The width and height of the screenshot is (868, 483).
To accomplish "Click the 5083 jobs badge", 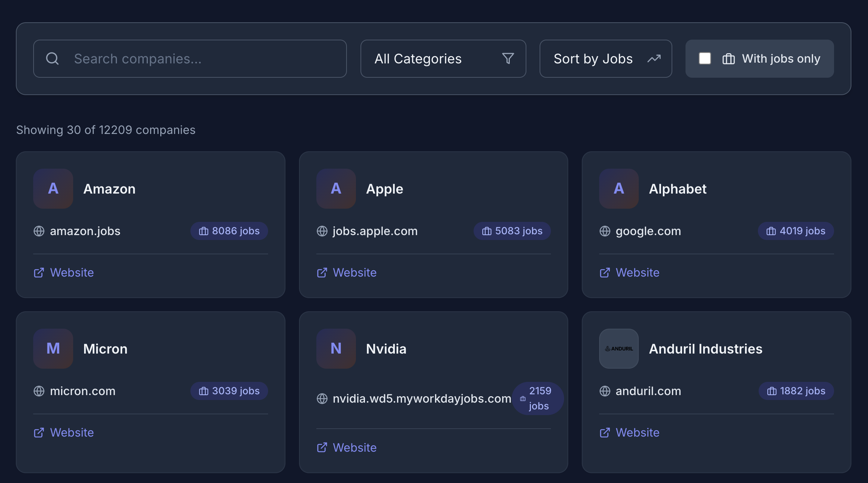I will 512,231.
